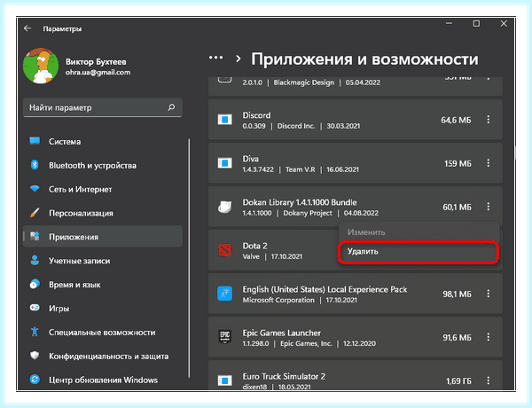Click the Discord app icon

[x=224, y=120]
